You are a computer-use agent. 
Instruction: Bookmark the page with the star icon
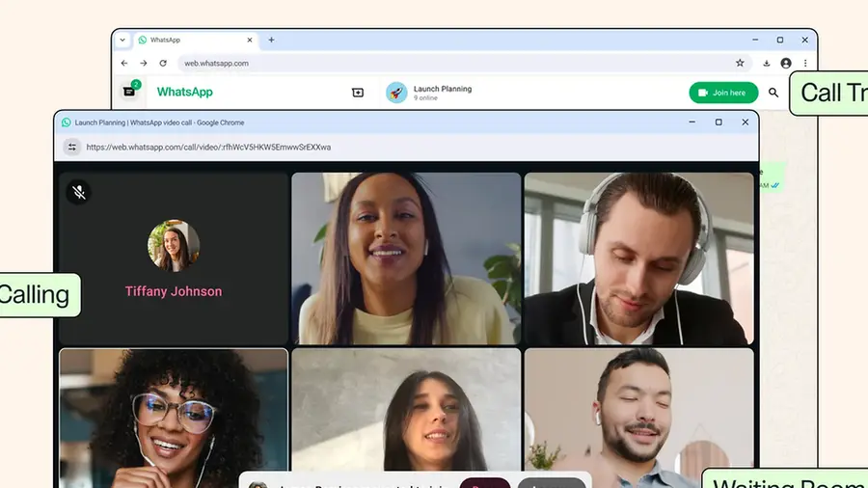[x=740, y=63]
